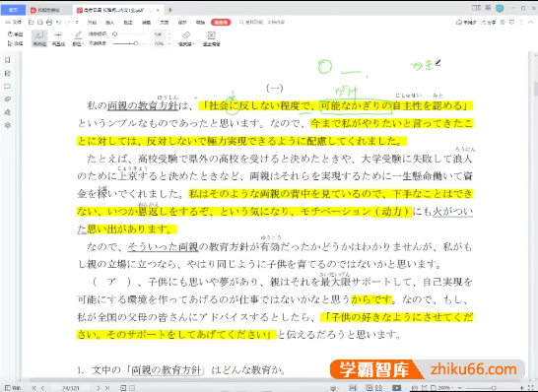Click the previous view icon in status bar

coord(123,388)
